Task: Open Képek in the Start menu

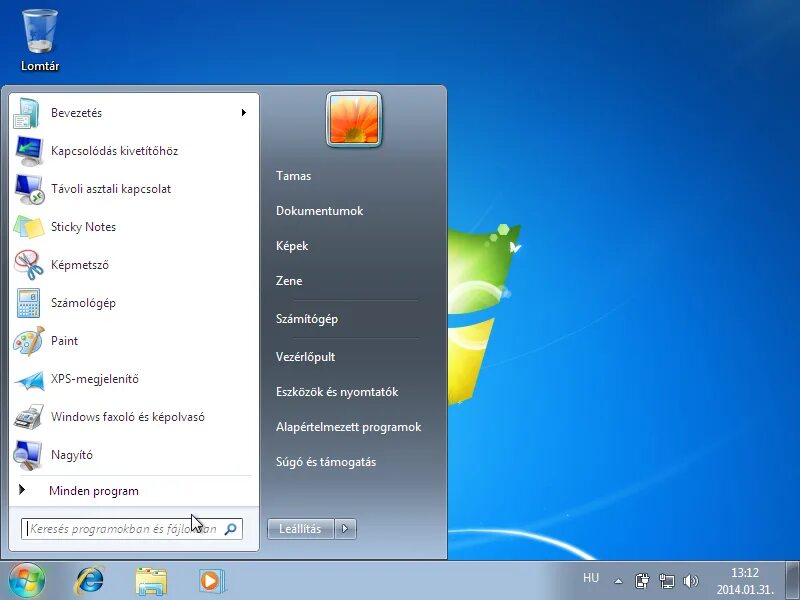Action: click(292, 246)
